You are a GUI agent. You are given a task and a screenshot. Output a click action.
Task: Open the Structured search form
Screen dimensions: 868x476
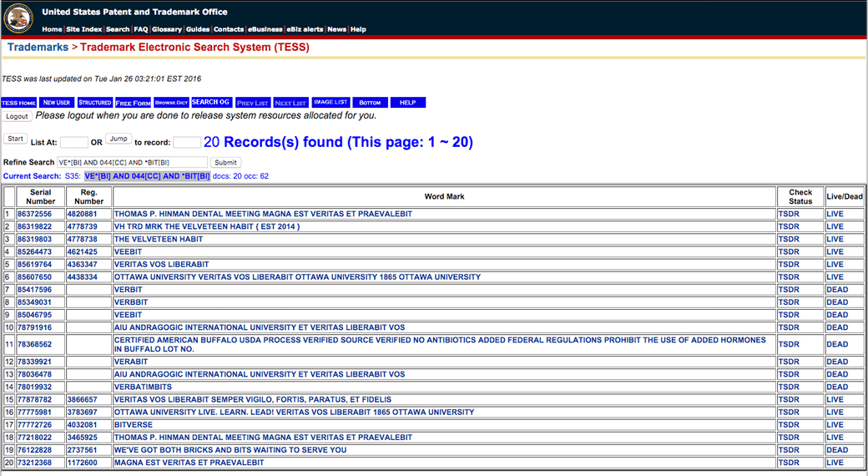pos(94,103)
